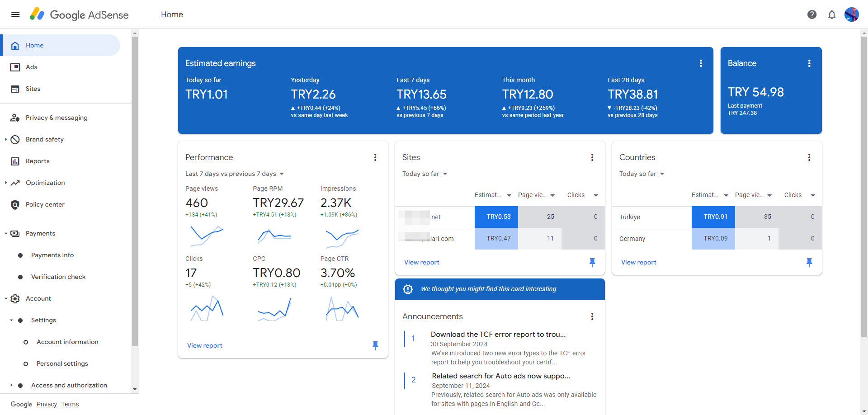Click the Optimization trend icon
The image size is (868, 415).
pyautogui.click(x=15, y=183)
